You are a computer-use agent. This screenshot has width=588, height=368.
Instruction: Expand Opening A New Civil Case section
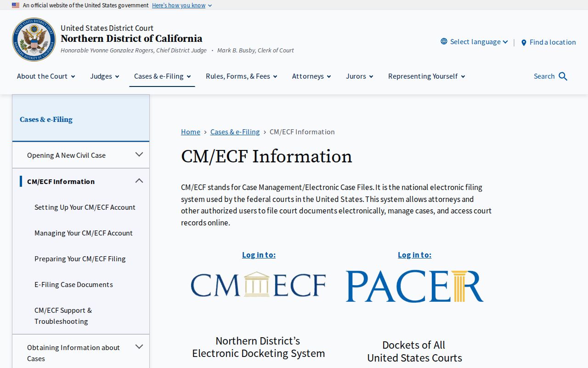coord(139,155)
